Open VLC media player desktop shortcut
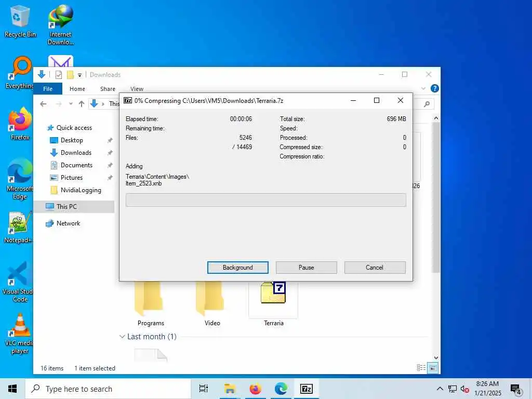Viewport: 532px width, 399px height. tap(20, 334)
